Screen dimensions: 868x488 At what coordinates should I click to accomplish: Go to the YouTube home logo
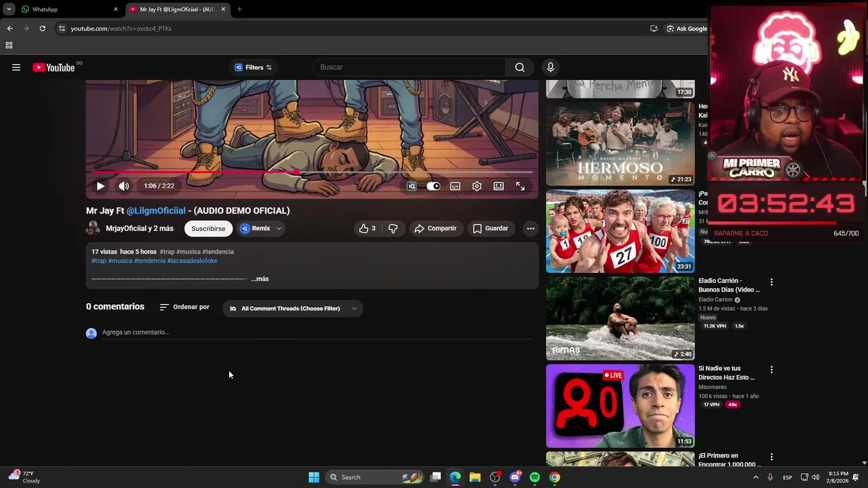(54, 67)
